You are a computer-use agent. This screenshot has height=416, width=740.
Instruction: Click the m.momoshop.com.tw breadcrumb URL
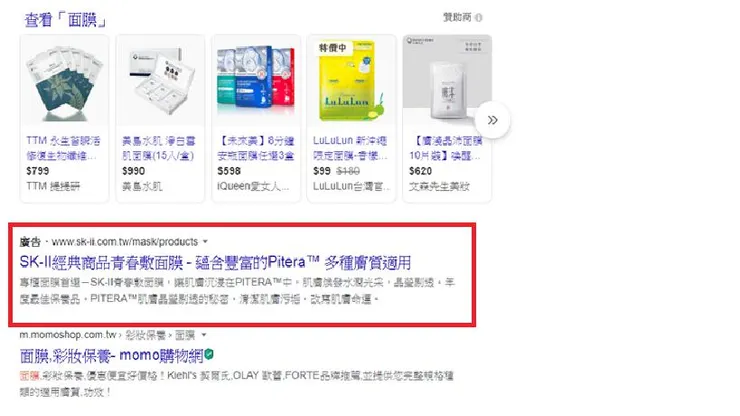click(x=68, y=335)
